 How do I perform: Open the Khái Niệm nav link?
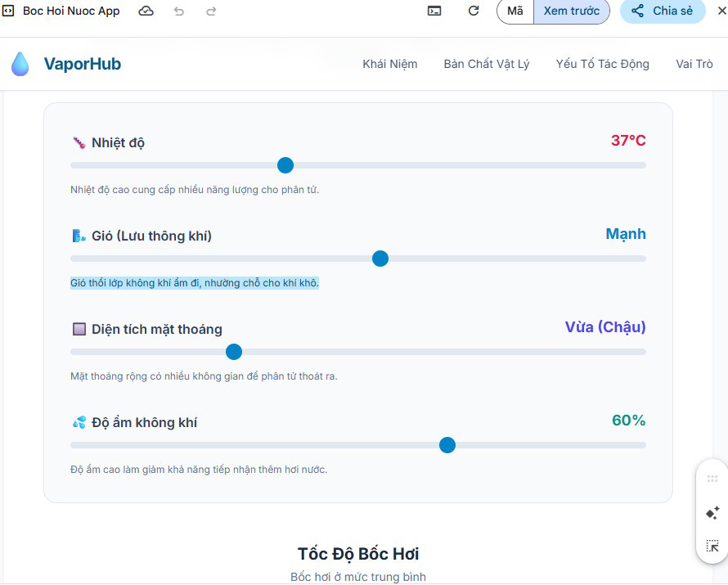[389, 64]
